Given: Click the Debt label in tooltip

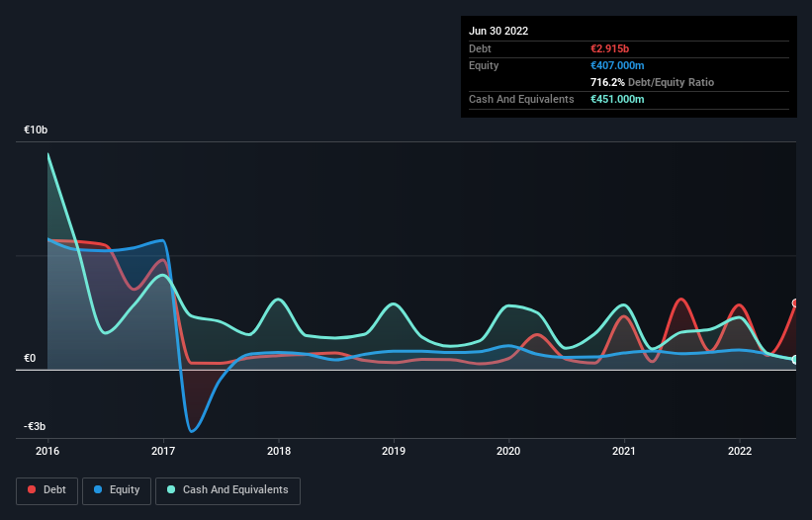Looking at the screenshot, I should coord(480,48).
